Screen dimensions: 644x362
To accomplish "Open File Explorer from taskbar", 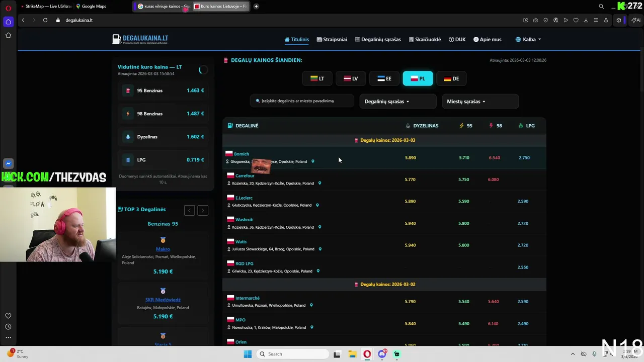I will point(352,354).
